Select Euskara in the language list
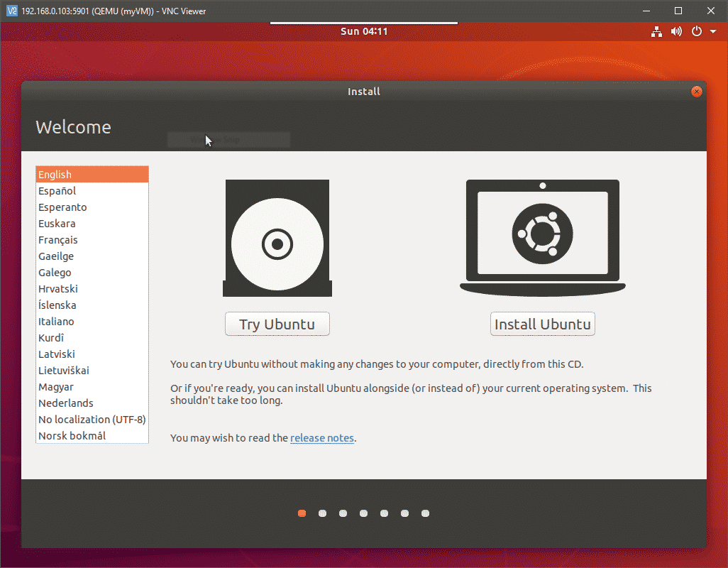 92,224
